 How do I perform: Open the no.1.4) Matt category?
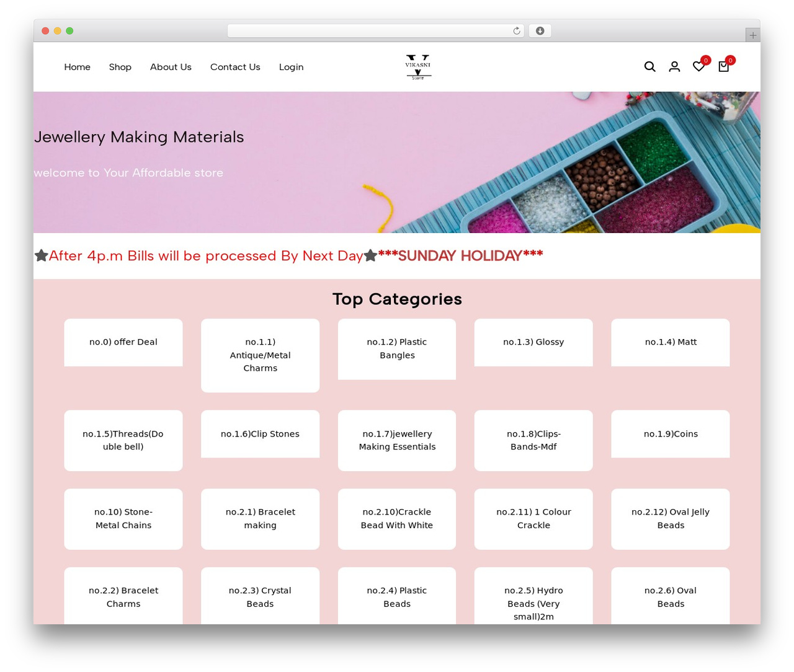click(671, 342)
